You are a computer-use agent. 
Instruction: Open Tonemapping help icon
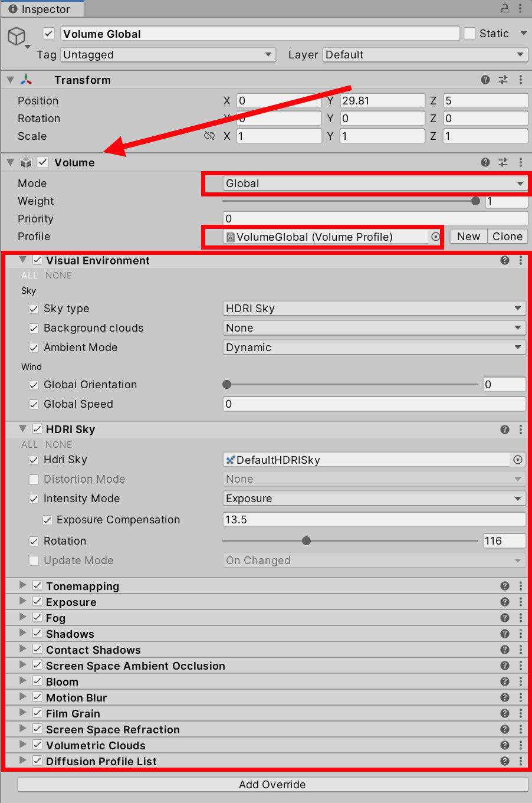(505, 586)
